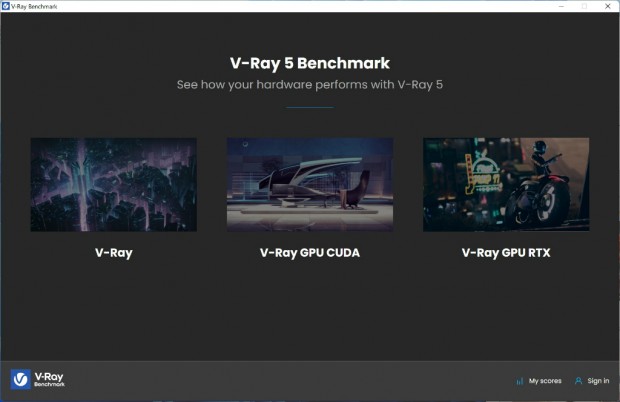Click the See how your hardware performs subtitle
The image size is (620, 402).
pyautogui.click(x=310, y=85)
